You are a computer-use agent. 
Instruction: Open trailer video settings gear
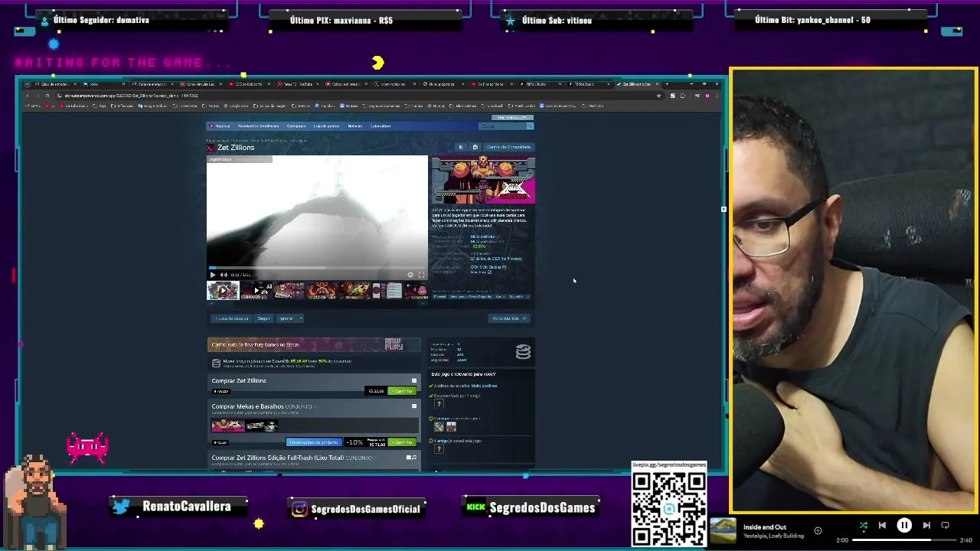[x=410, y=275]
